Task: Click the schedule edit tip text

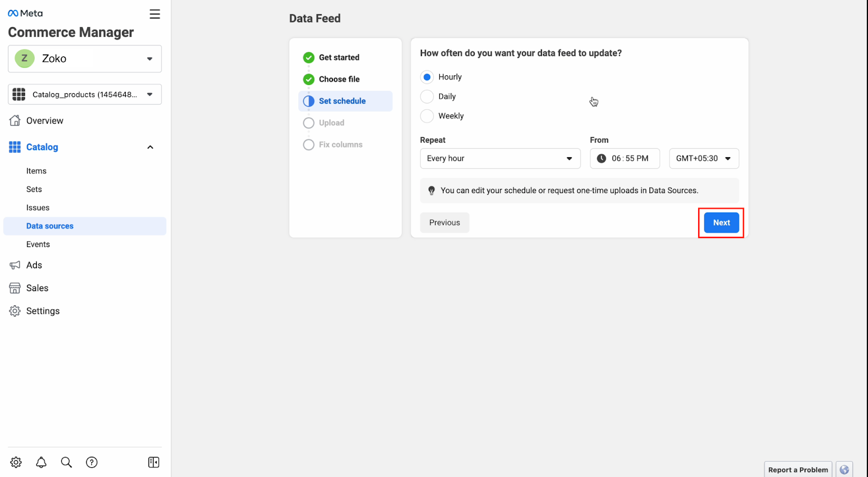Action: pos(569,191)
